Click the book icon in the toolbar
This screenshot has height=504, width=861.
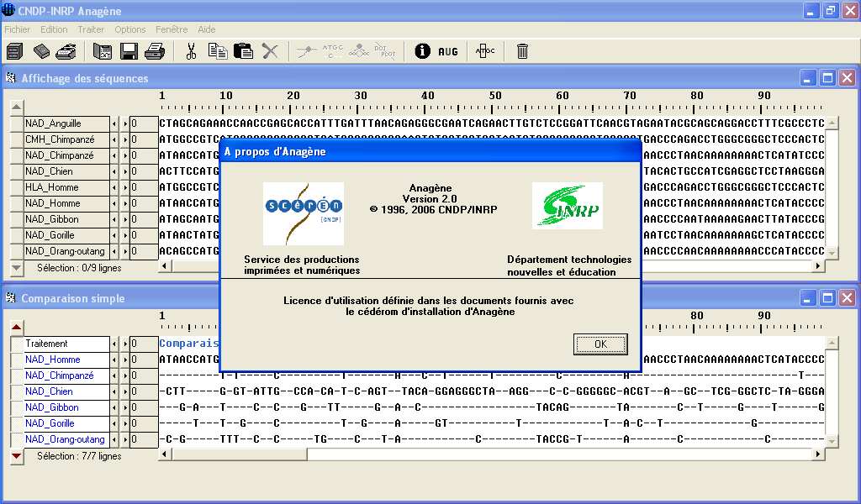pyautogui.click(x=41, y=51)
